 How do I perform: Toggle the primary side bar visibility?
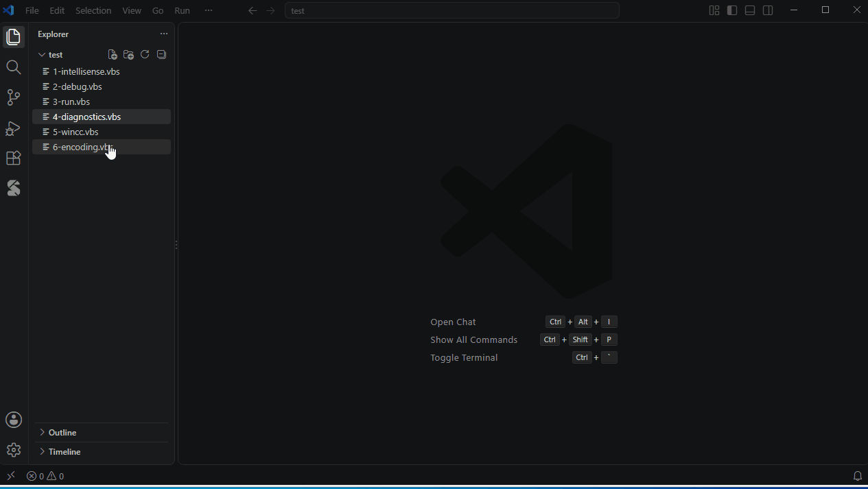[732, 10]
